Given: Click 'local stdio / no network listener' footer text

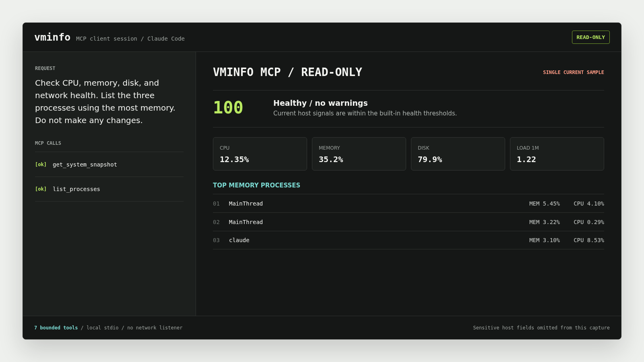Looking at the screenshot, I should (134, 328).
